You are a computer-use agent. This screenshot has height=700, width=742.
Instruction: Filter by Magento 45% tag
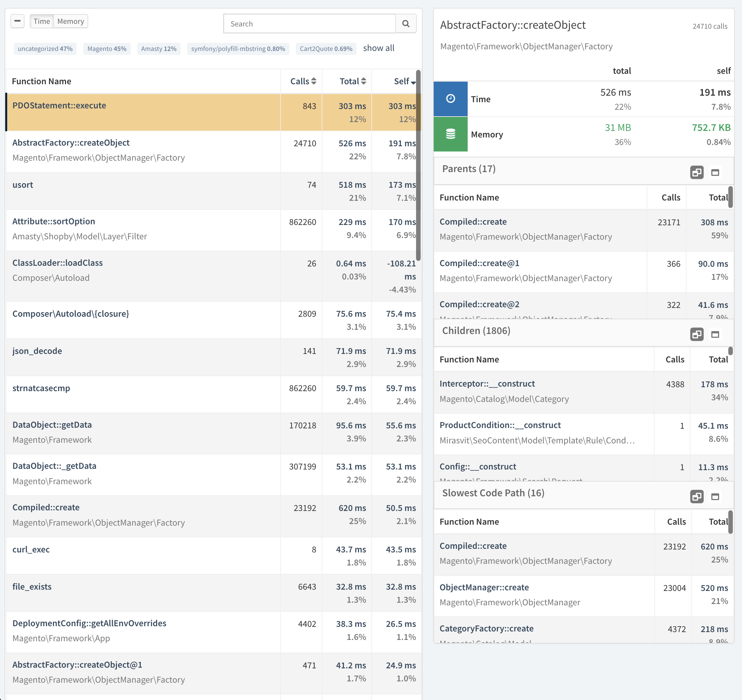[107, 49]
